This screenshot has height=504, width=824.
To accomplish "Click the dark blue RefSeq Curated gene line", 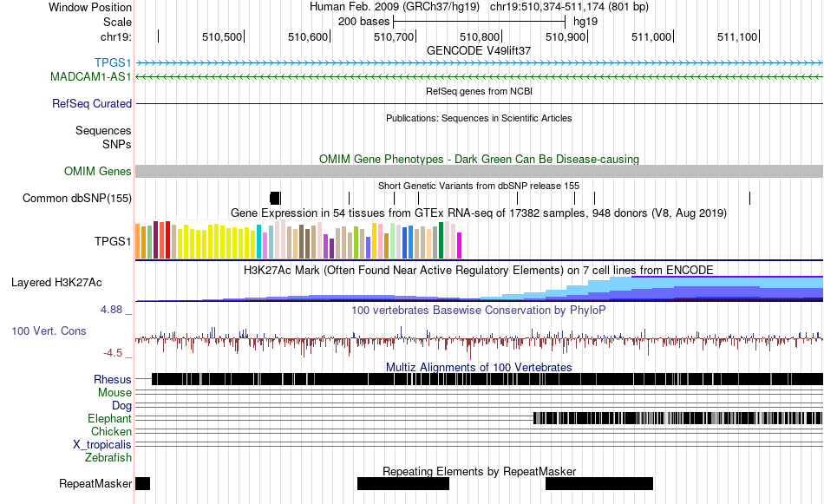I will [480, 103].
